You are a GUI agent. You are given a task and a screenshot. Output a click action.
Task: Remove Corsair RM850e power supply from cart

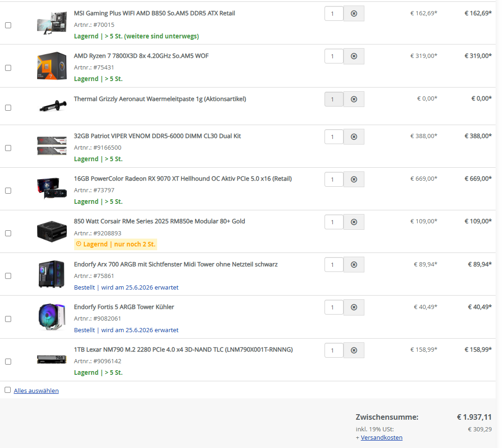coord(354,222)
